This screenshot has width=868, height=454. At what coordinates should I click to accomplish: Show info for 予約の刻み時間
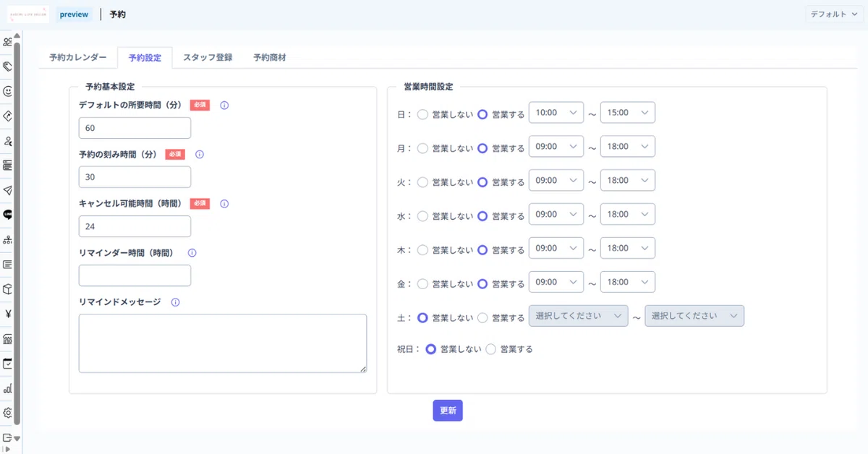click(200, 154)
